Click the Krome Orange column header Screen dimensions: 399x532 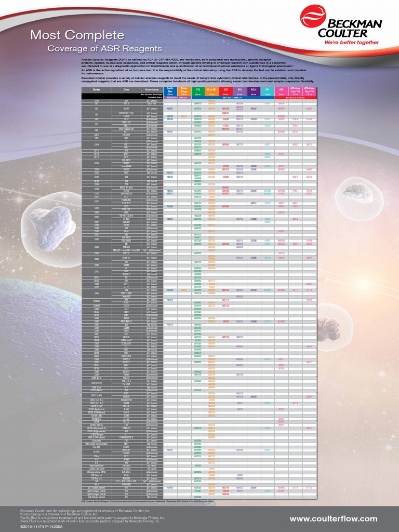[x=184, y=91]
